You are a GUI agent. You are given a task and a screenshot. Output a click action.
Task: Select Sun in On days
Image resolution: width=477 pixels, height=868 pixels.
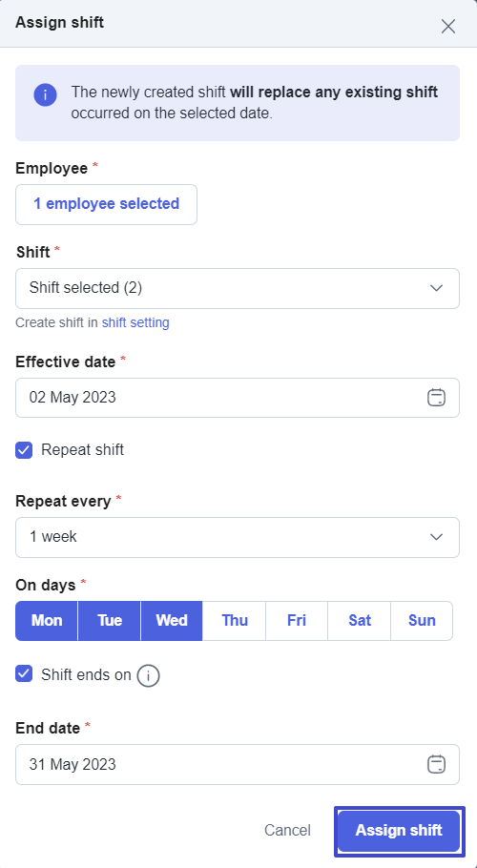pos(422,621)
